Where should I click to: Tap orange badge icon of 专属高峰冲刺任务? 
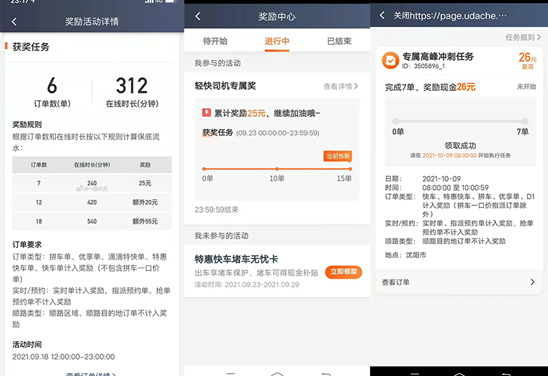click(390, 60)
